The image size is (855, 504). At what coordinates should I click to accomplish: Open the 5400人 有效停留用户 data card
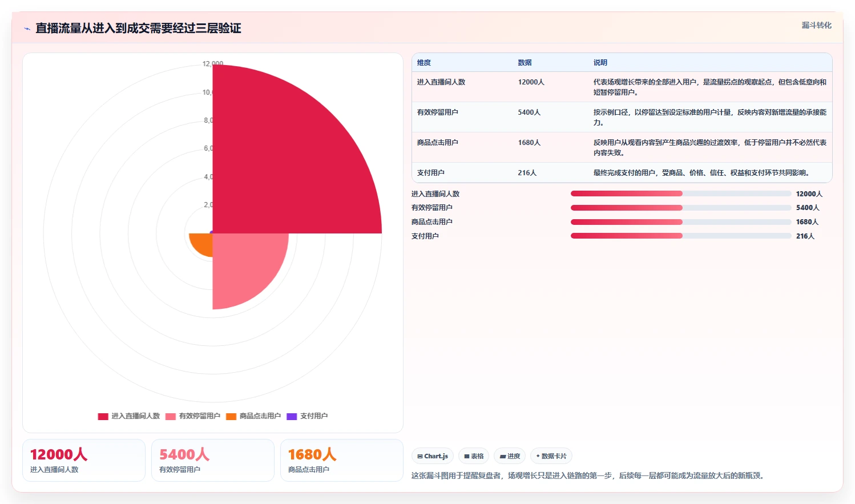pyautogui.click(x=213, y=460)
